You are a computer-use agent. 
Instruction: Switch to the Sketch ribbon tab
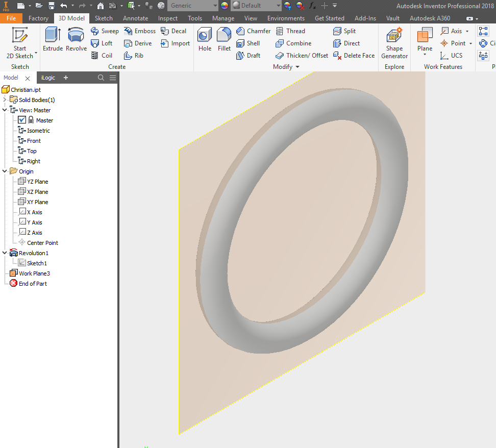(x=104, y=18)
